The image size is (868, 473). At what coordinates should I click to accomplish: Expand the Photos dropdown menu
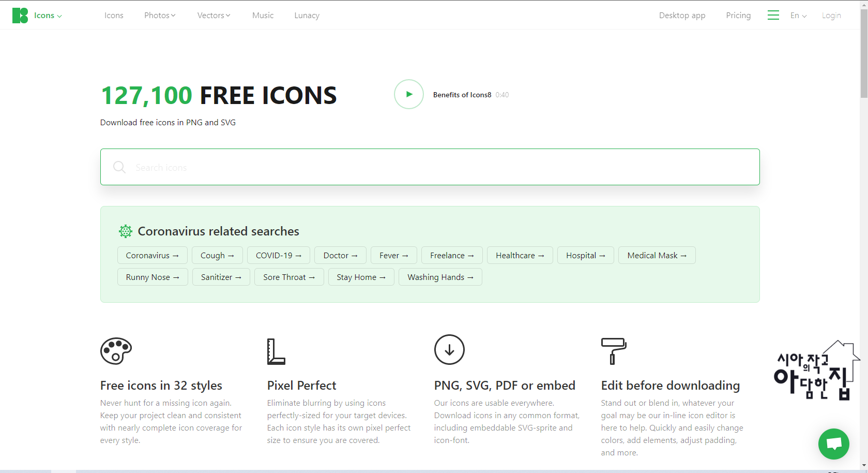(x=160, y=16)
